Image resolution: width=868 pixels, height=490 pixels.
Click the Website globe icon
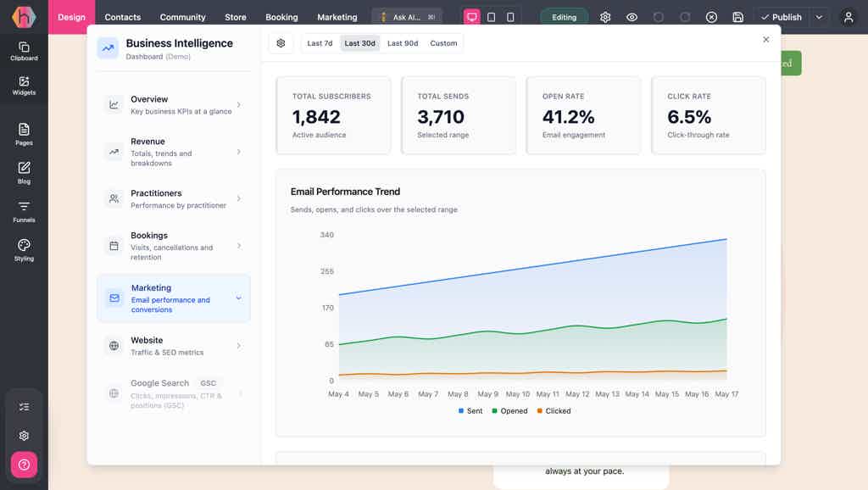(x=114, y=346)
